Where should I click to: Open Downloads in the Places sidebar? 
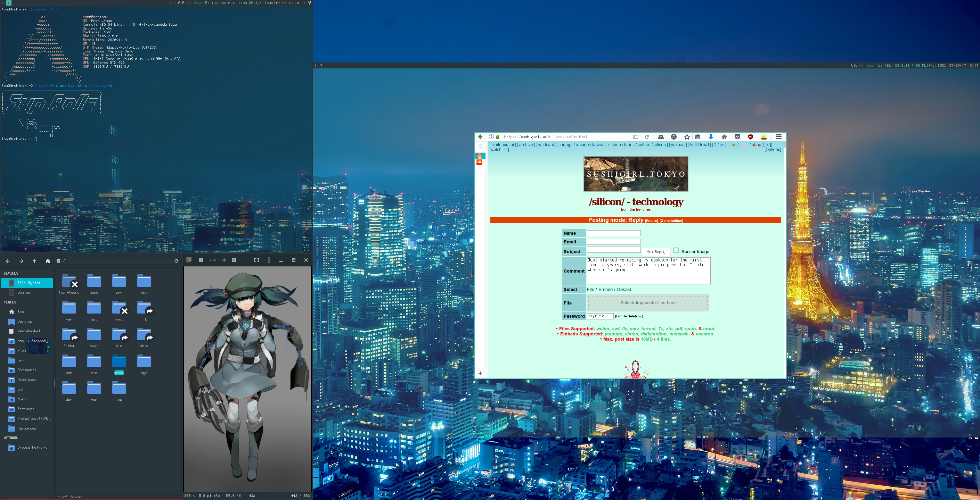tap(27, 380)
